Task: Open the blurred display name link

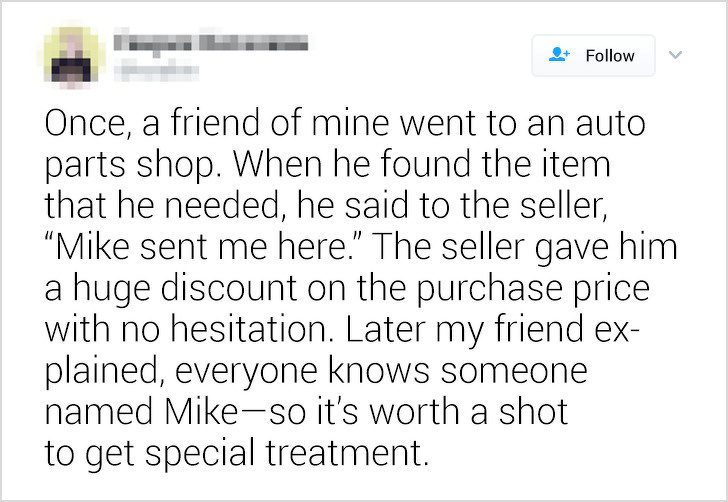Action: click(211, 43)
